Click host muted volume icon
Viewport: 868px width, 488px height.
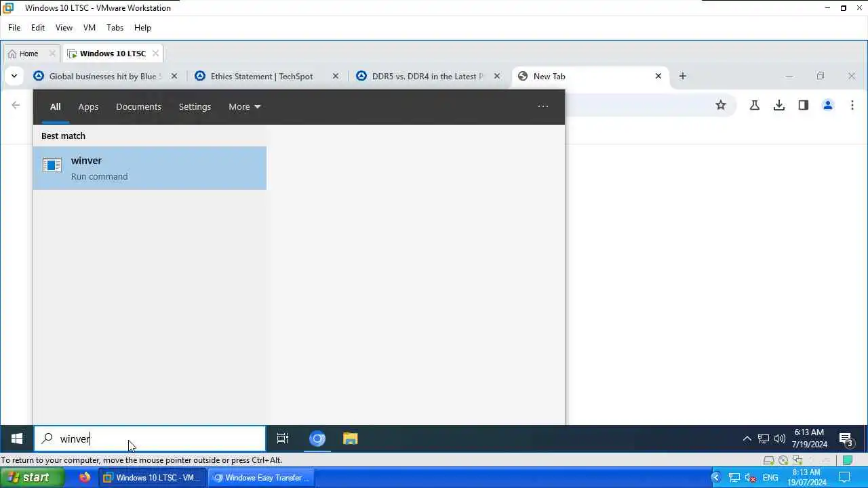tap(751, 478)
